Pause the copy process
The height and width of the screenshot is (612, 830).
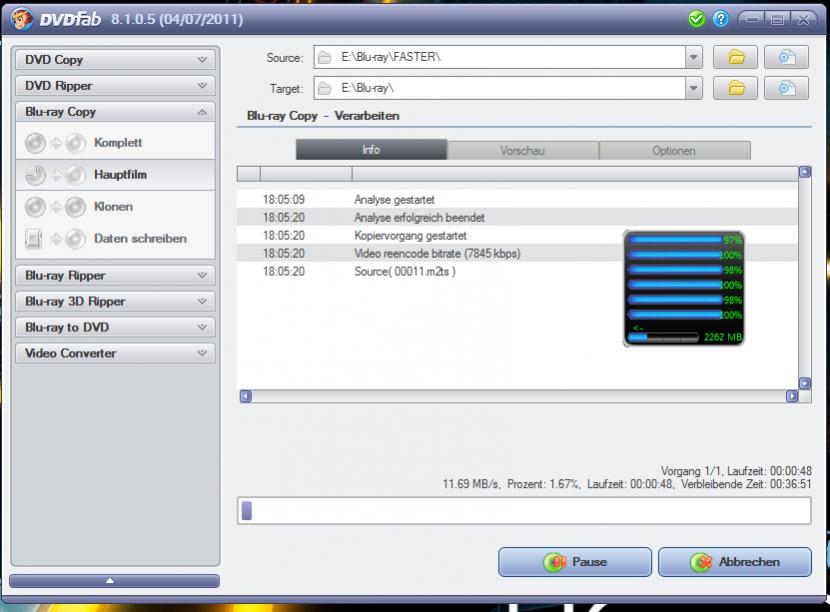pos(575,562)
